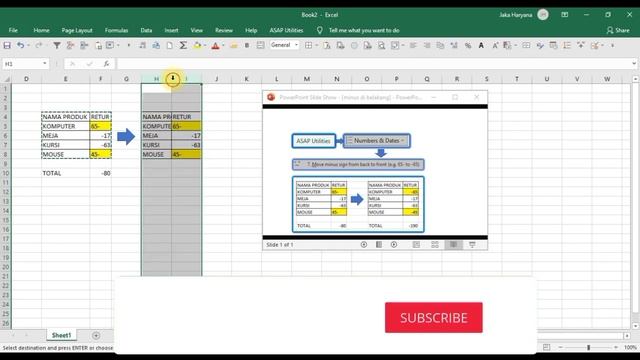Click the Name Box showing H1
The width and height of the screenshot is (640, 360).
coord(21,64)
